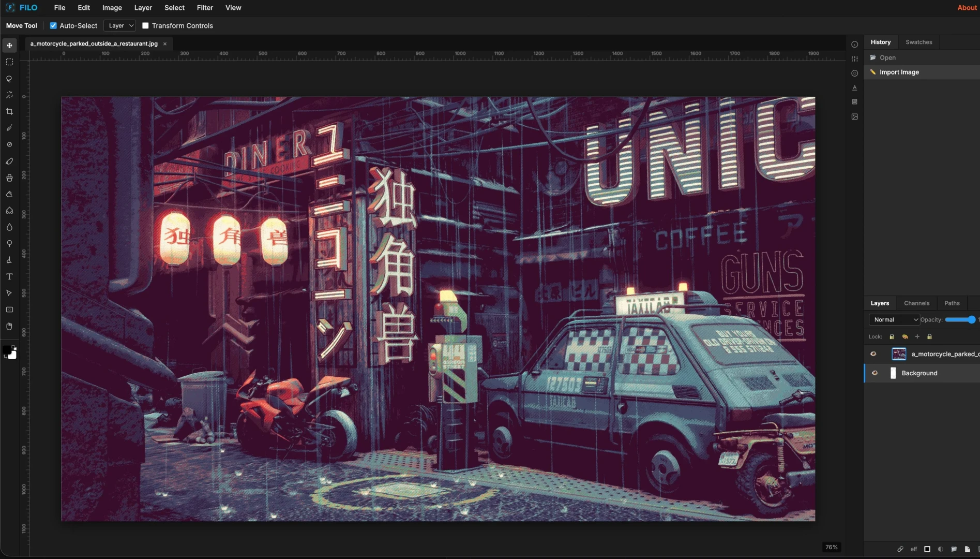
Task: Click the new layer page icon
Action: (x=968, y=549)
